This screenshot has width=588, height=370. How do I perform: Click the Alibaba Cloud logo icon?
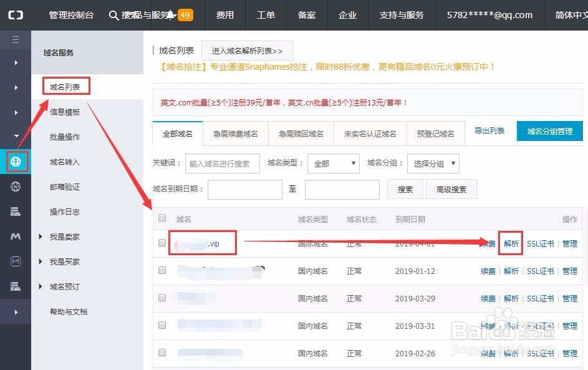(x=16, y=15)
